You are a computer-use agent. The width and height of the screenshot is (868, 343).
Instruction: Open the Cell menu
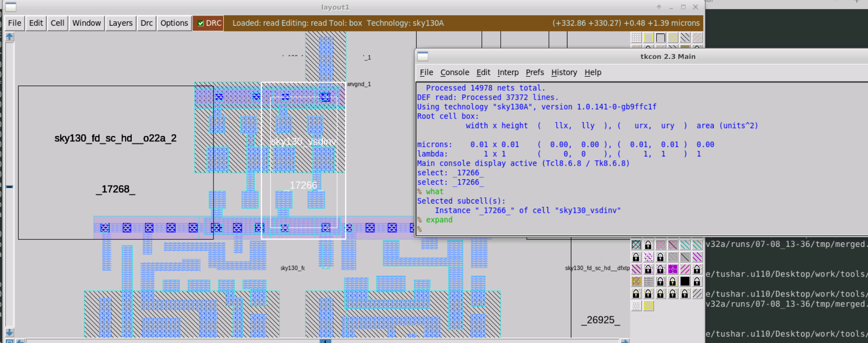tap(57, 23)
